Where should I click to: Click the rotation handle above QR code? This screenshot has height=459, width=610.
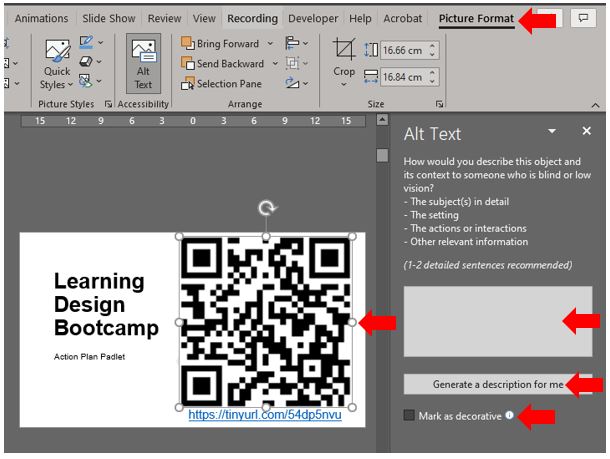tap(266, 208)
